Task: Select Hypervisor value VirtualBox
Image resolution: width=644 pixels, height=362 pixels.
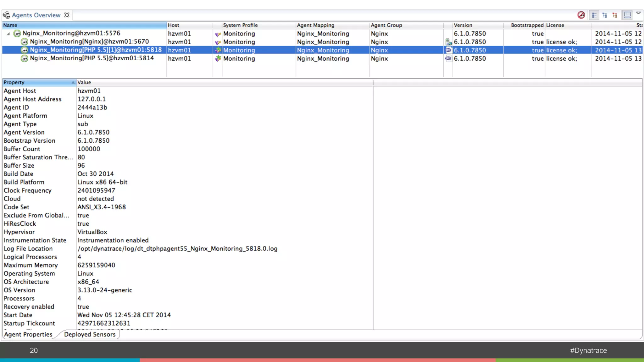Action: point(92,232)
